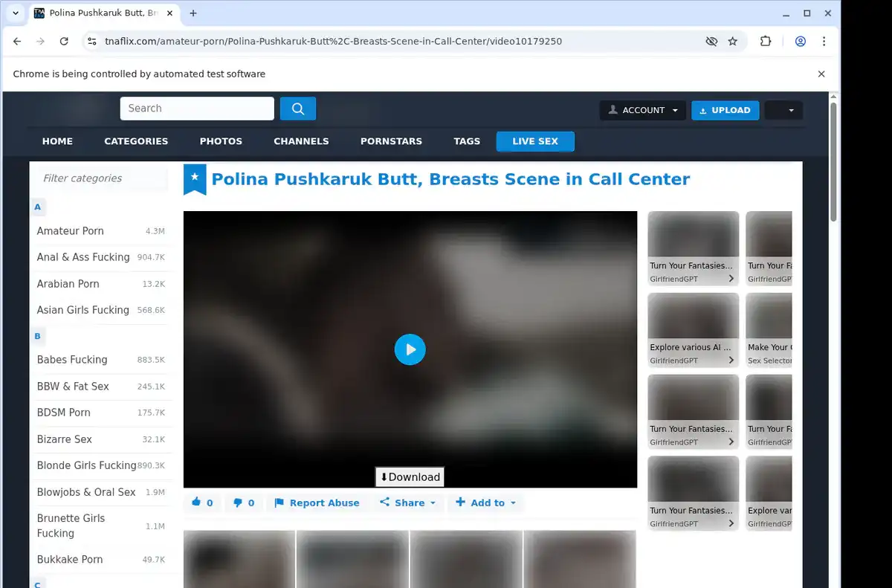The width and height of the screenshot is (892, 588).
Task: Open a new browser tab
Action: click(x=193, y=13)
